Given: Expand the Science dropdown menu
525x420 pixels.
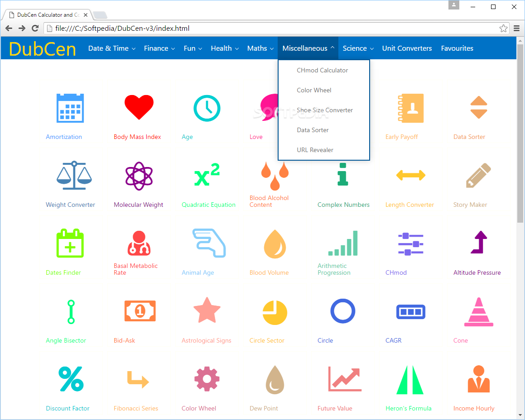Looking at the screenshot, I should [358, 48].
